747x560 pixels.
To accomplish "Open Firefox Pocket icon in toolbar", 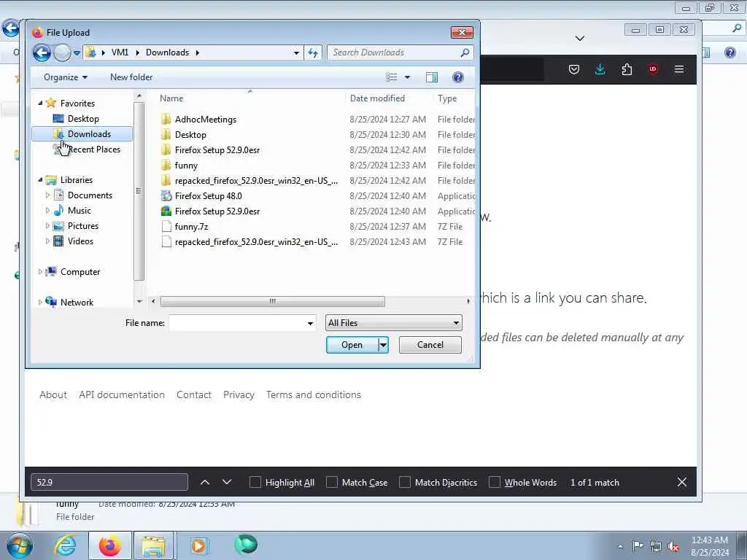I will point(574,69).
